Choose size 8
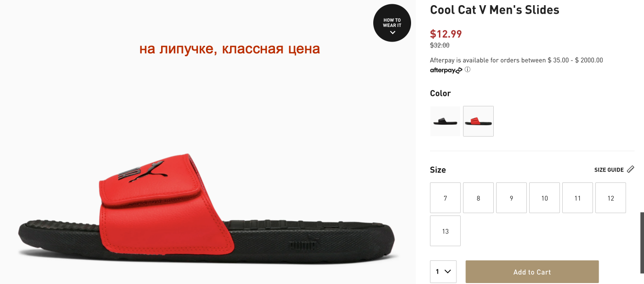Image resolution: width=644 pixels, height=284 pixels. 478,198
